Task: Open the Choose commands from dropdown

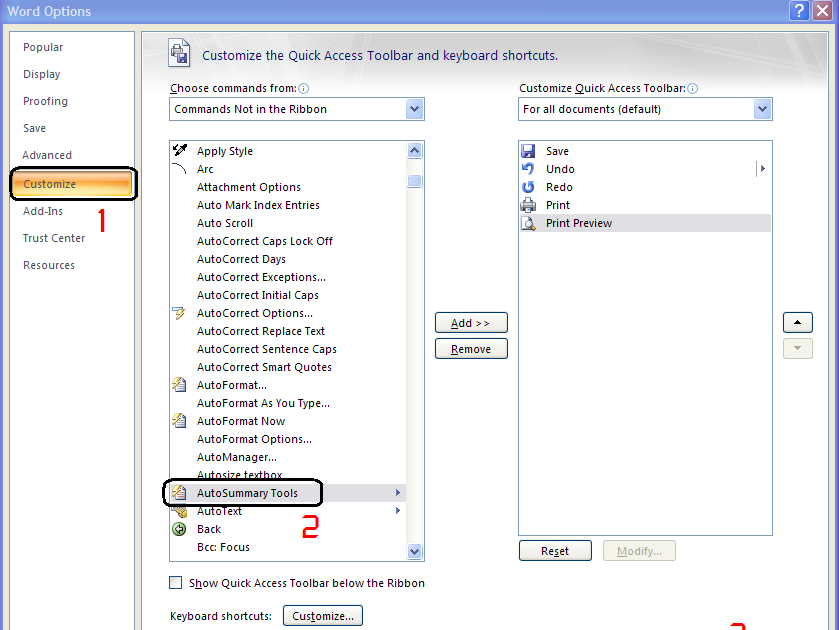Action: [415, 108]
